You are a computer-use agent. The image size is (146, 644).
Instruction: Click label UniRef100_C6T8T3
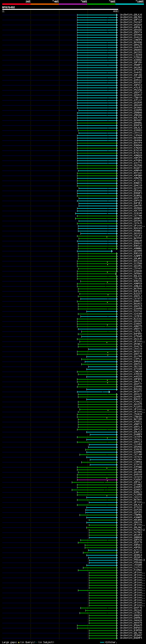tap(131, 299)
